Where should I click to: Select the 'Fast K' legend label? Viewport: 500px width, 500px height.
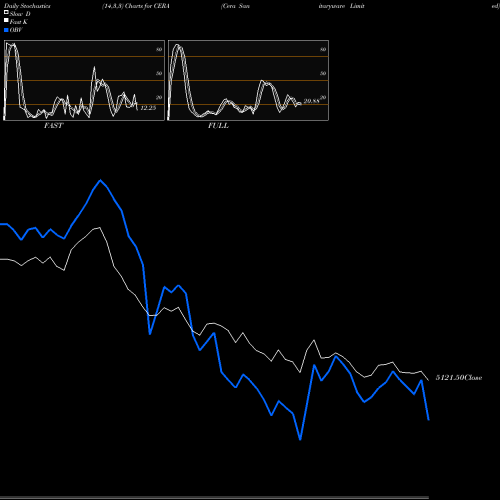pos(19,22)
